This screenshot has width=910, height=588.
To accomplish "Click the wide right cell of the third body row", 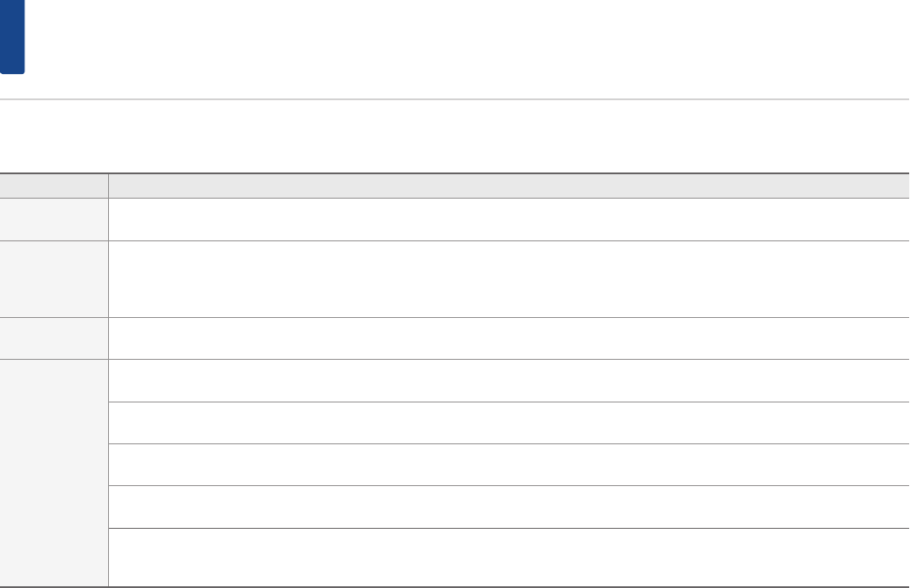I will 508,338.
